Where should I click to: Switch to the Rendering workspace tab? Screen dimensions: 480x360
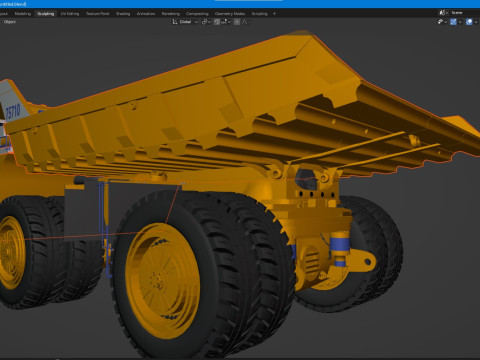point(171,14)
